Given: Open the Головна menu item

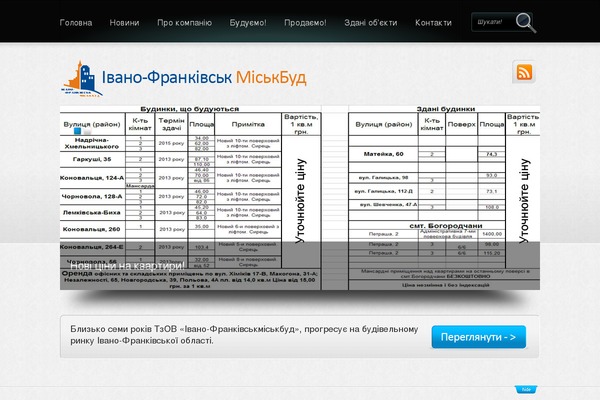Looking at the screenshot, I should point(76,23).
